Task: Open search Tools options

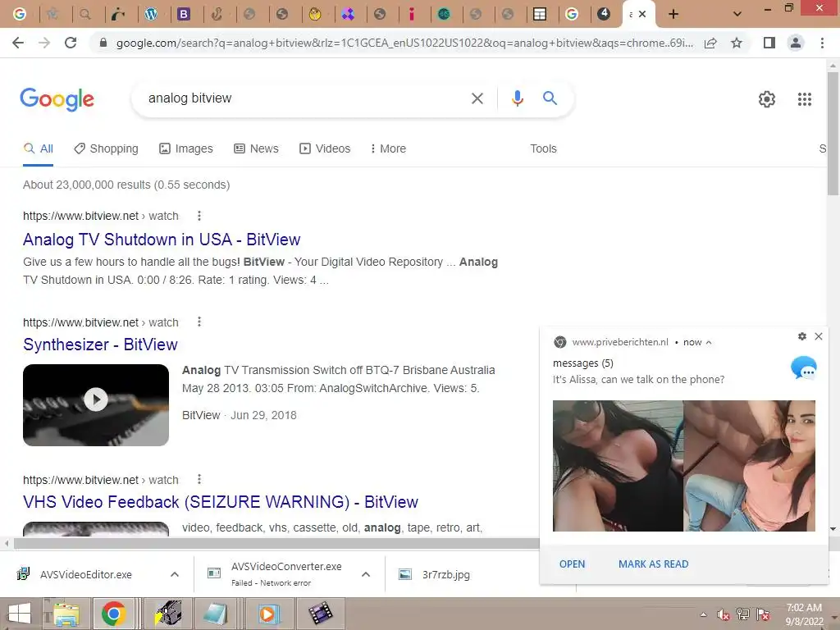Action: pos(543,149)
